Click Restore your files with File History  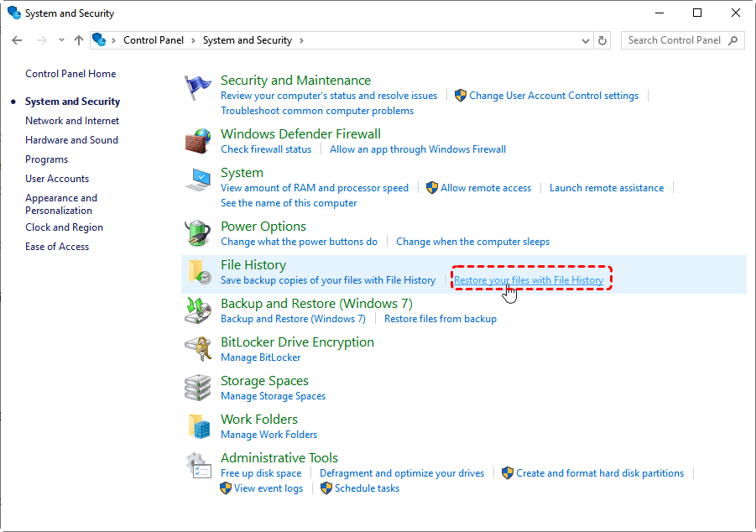click(529, 280)
